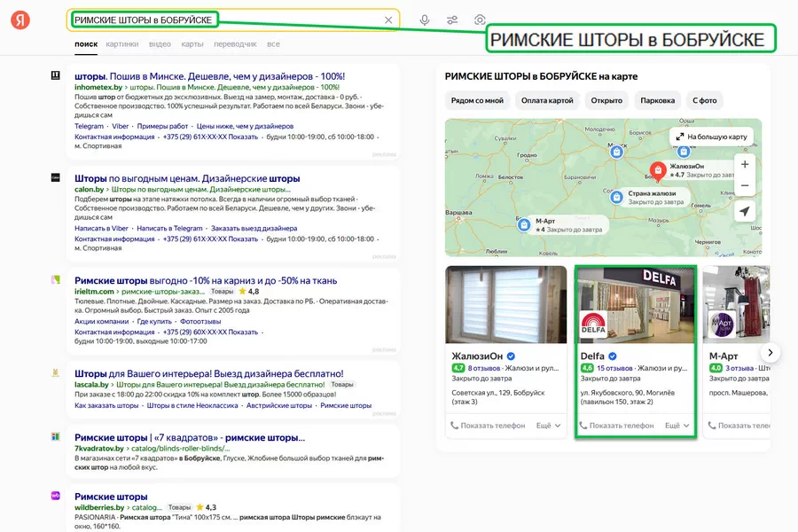Open Австрийские шторы sitelink
This screenshot has width=798, height=532.
279,406
